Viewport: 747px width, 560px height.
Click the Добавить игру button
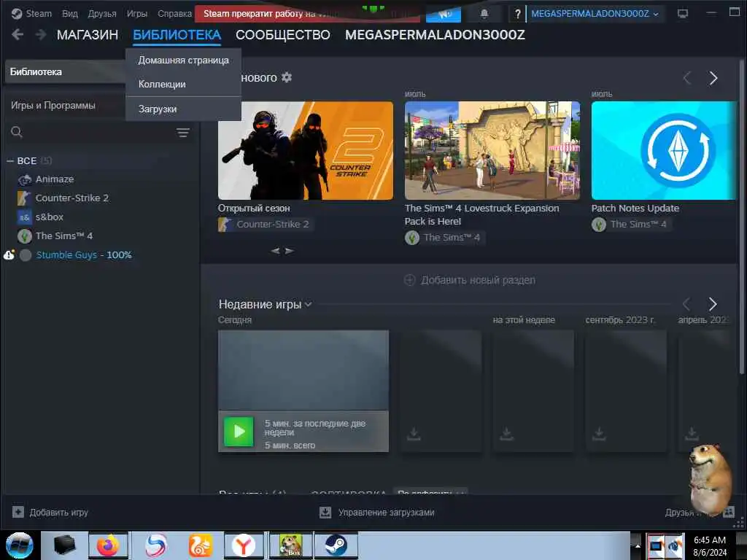50,513
